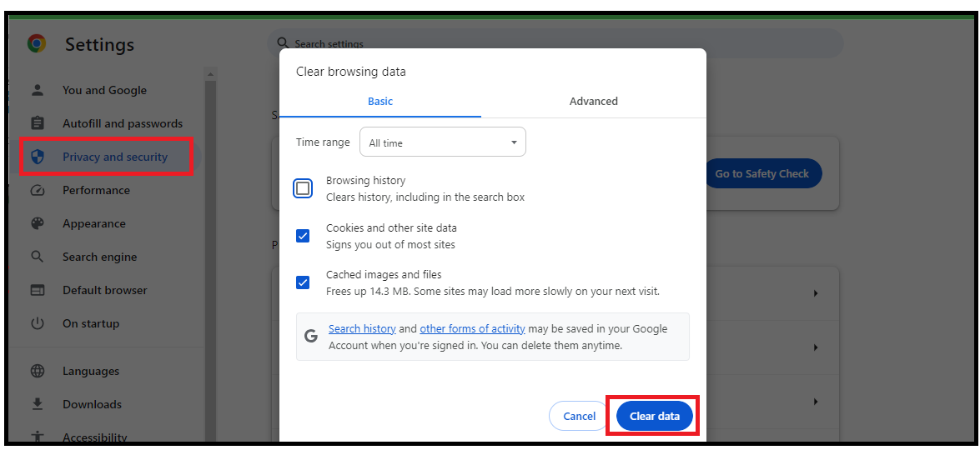Image resolution: width=980 pixels, height=455 pixels.
Task: Click the Frees up 14.3 MB description text
Action: coord(492,292)
